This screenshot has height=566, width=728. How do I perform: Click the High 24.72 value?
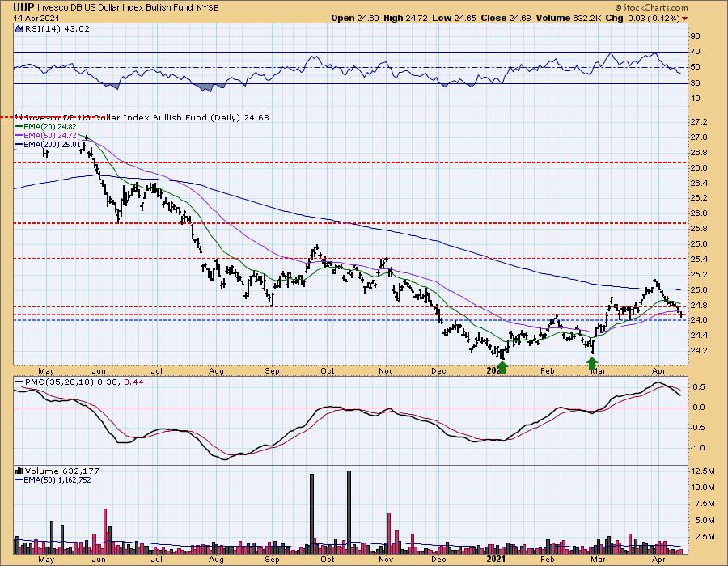point(405,18)
